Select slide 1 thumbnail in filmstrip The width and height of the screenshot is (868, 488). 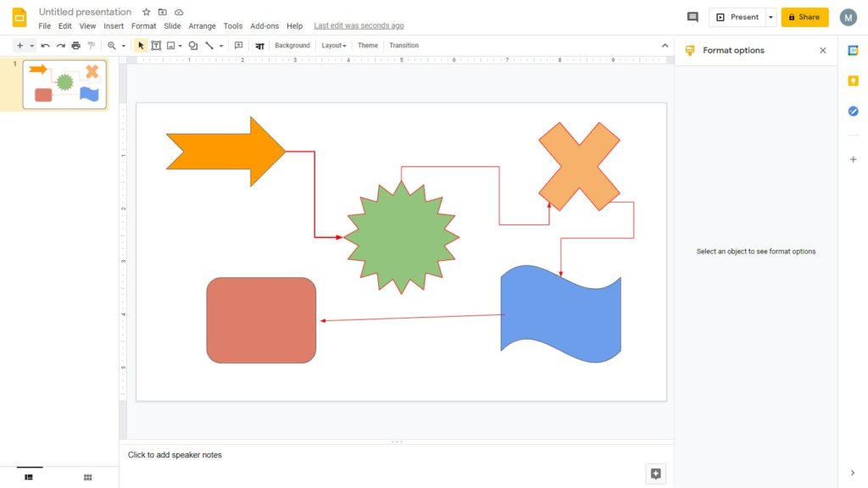(64, 84)
